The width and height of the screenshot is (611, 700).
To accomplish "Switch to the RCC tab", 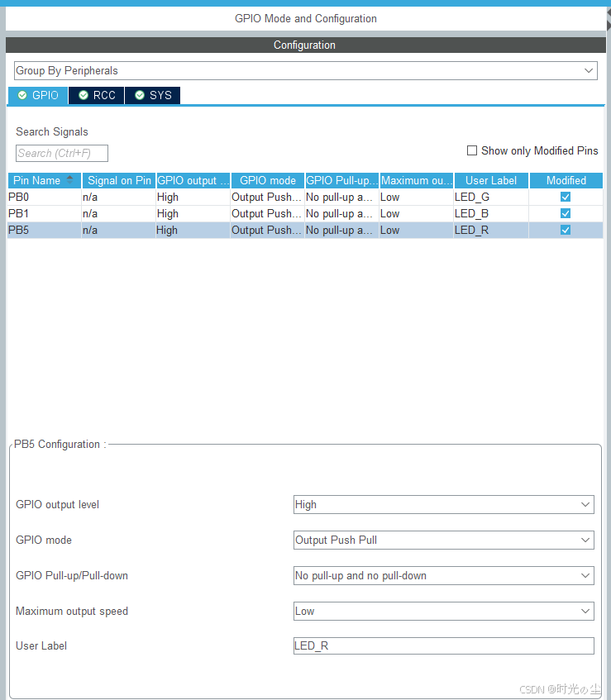I will tap(97, 95).
